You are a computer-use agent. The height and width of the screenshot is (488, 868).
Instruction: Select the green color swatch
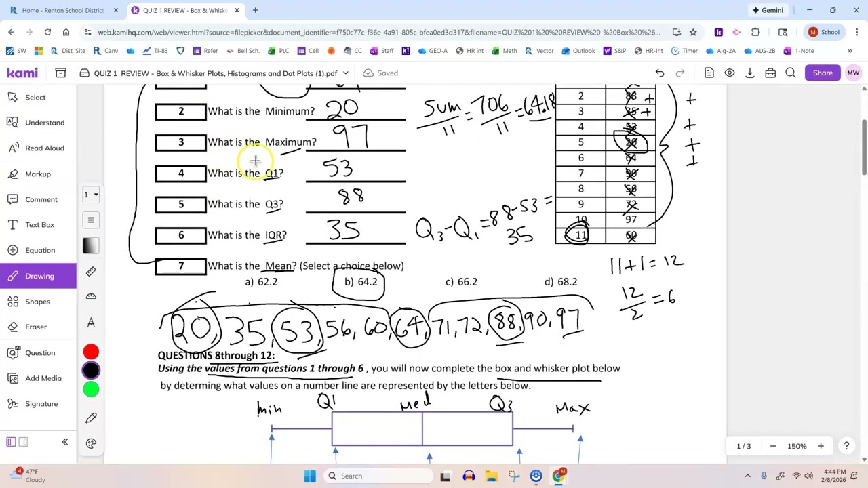91,388
